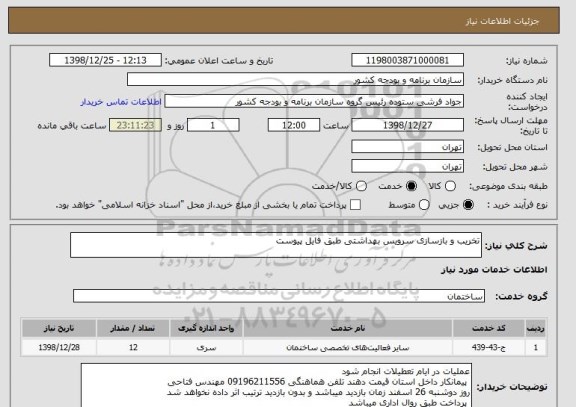Click the گروه خدمت label
The height and width of the screenshot is (407, 576).
click(x=521, y=296)
